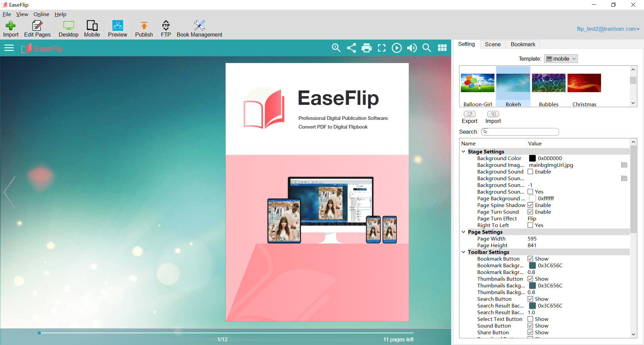
Task: Open the print icon in the viewer toolbar
Action: point(366,48)
